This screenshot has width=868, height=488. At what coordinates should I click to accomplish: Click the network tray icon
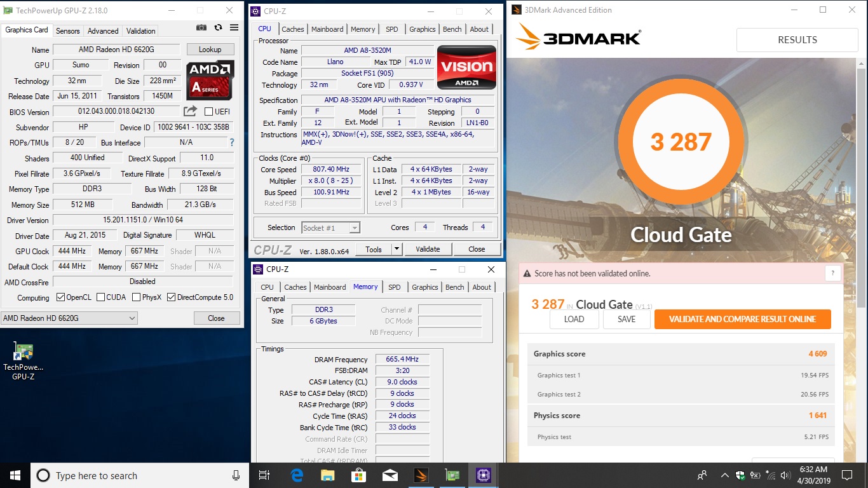pos(770,475)
